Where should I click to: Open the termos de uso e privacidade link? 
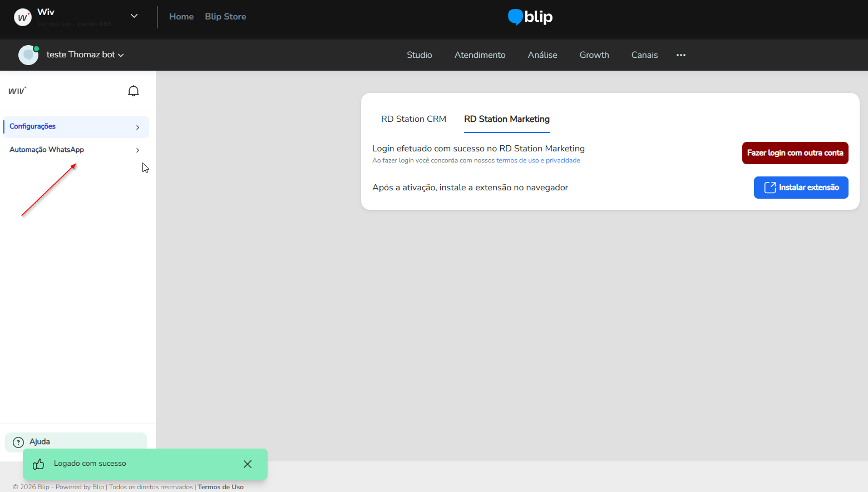[538, 160]
